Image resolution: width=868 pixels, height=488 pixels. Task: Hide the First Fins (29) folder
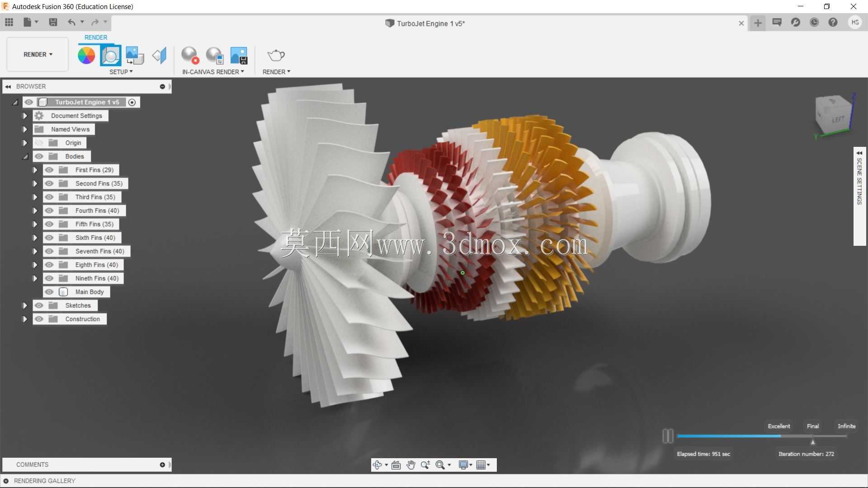(49, 170)
